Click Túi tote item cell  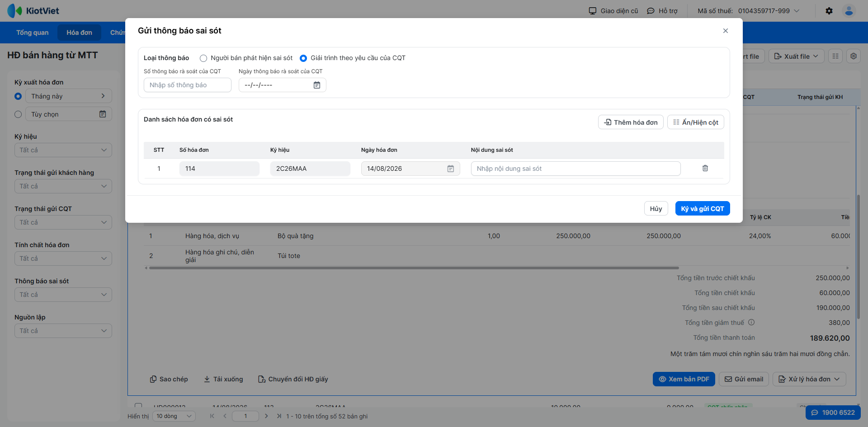point(289,256)
